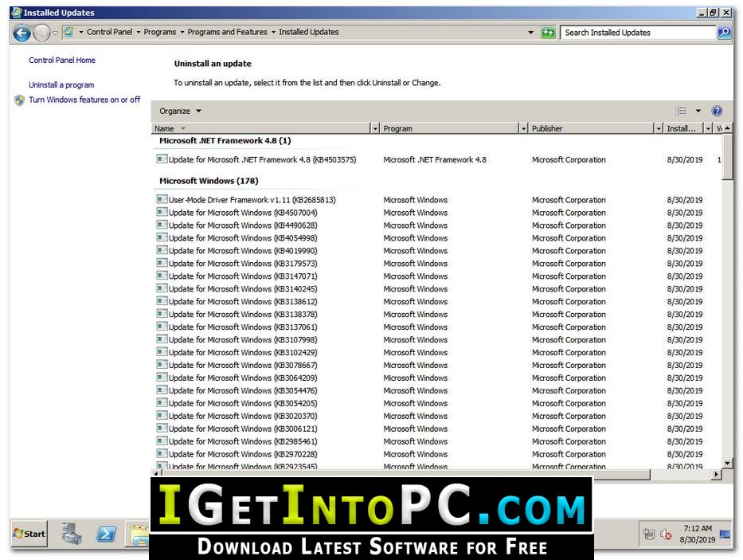Open the Publisher column filter dropdown
This screenshot has width=743, height=560.
coord(658,128)
